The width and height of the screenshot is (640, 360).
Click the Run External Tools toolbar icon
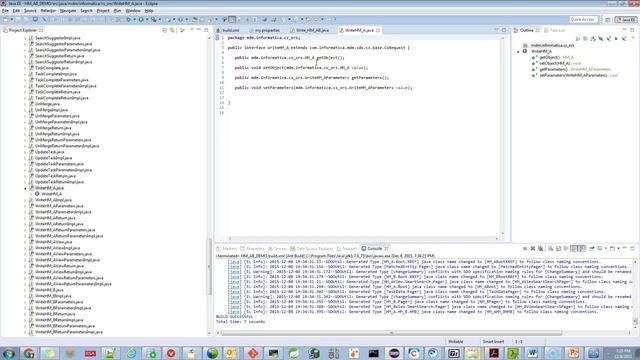153,19
